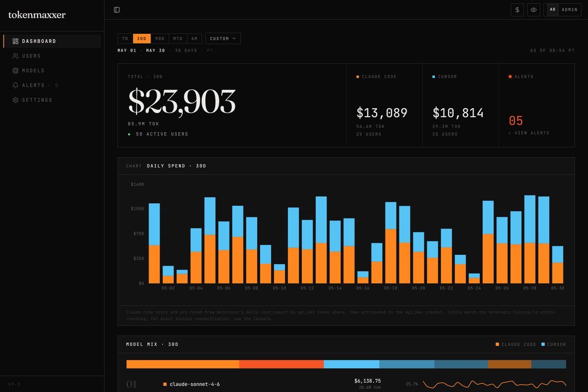Click the Settings gear icon in sidebar
Image resolution: width=588 pixels, height=392 pixels.
pos(15,100)
